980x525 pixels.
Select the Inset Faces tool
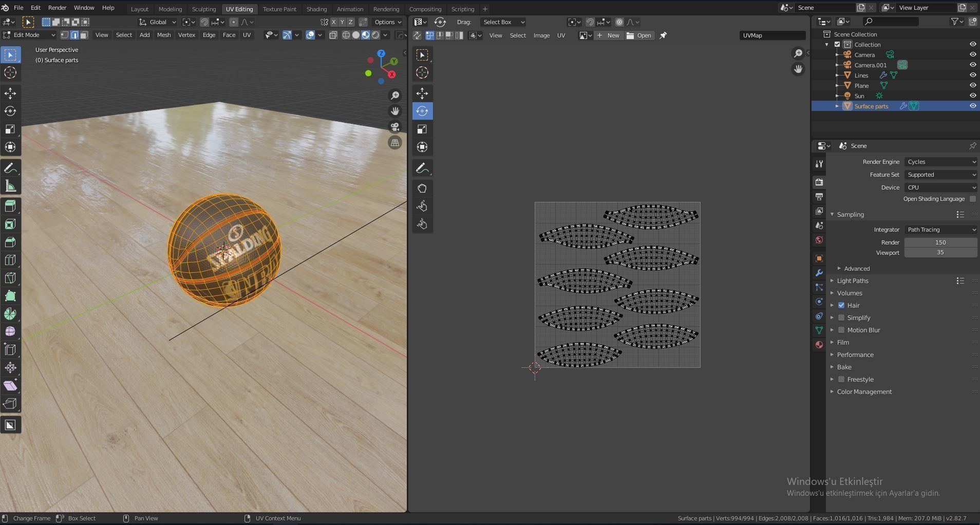[x=10, y=224]
